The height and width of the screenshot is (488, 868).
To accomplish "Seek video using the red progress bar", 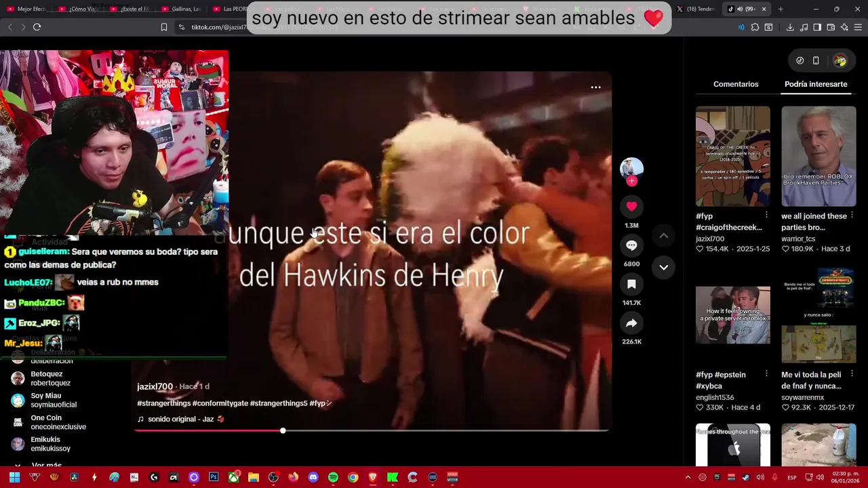I will [372, 430].
